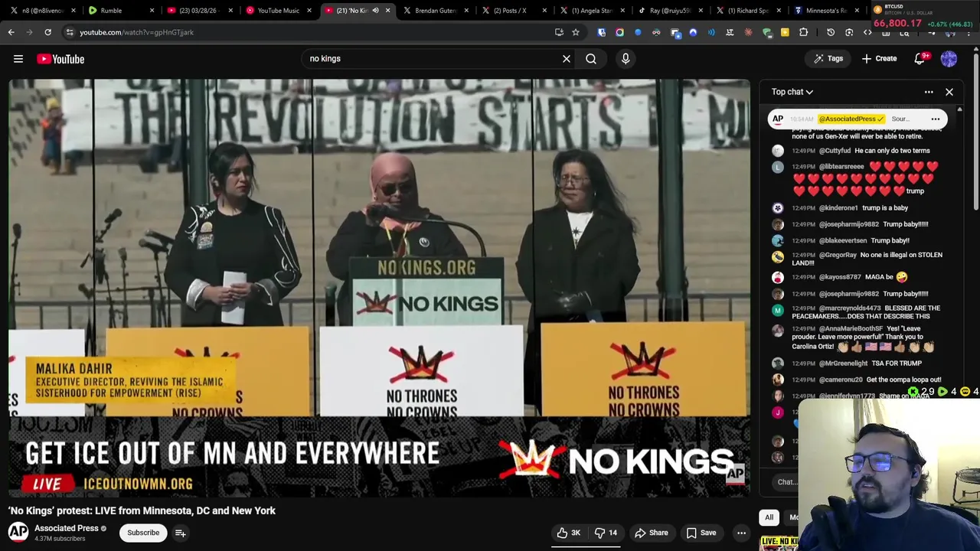Click the @kinderone1 chat avatar
Image resolution: width=980 pixels, height=551 pixels.
[778, 208]
